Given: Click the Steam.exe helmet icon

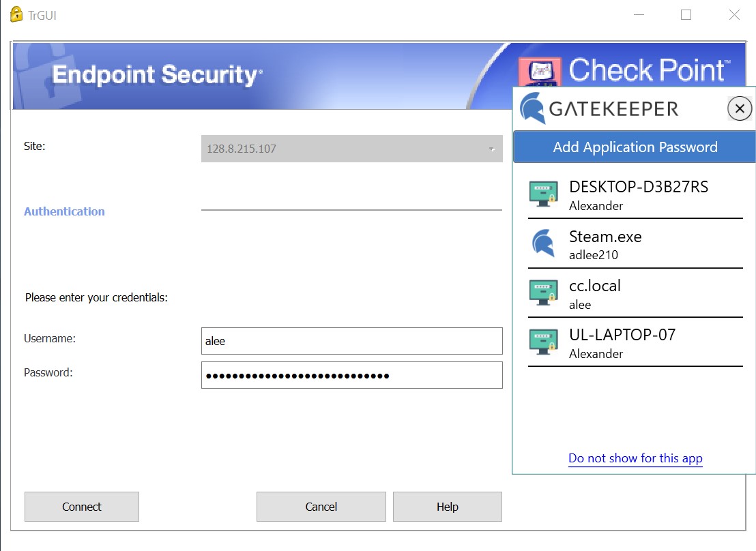Looking at the screenshot, I should [543, 243].
